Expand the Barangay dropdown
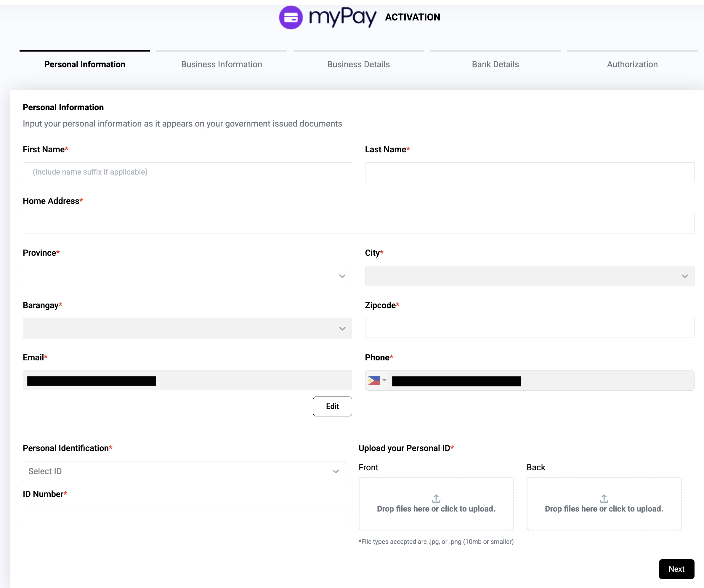Screen dimensions: 704x588 187,328
